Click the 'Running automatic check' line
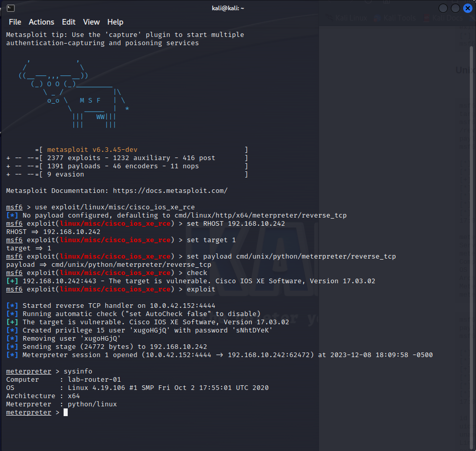 (x=133, y=313)
